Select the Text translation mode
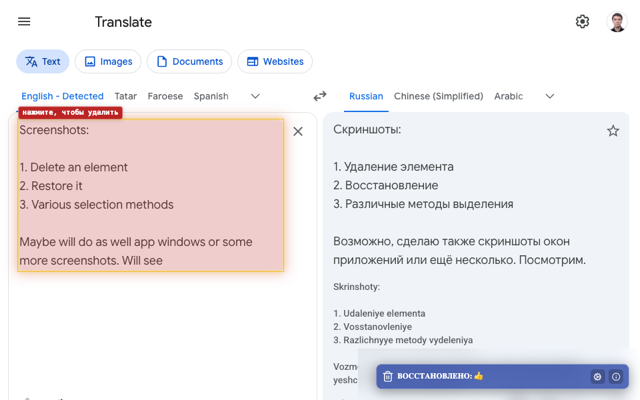 pos(43,62)
